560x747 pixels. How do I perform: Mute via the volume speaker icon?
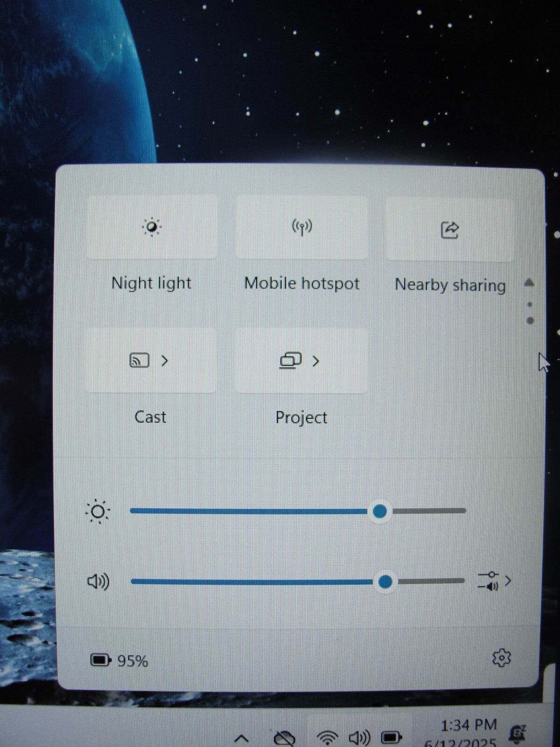[x=98, y=581]
